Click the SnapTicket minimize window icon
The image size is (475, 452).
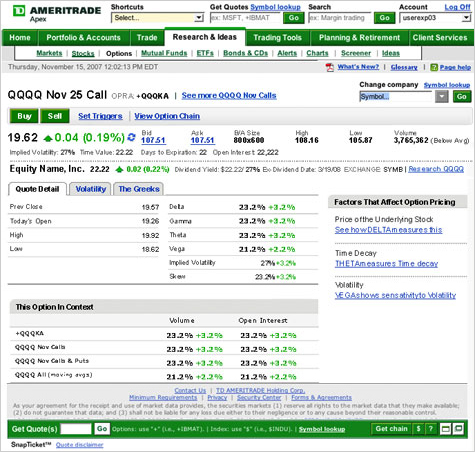(446, 429)
